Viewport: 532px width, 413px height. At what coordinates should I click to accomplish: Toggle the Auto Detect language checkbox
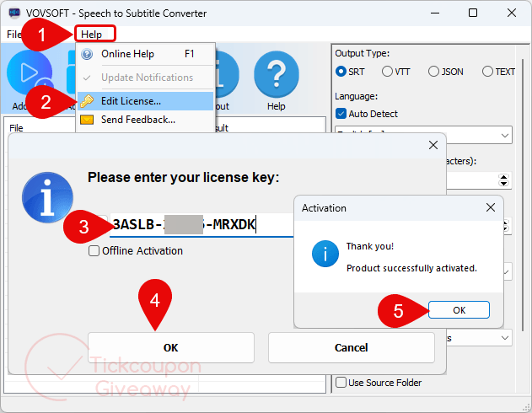pos(341,114)
